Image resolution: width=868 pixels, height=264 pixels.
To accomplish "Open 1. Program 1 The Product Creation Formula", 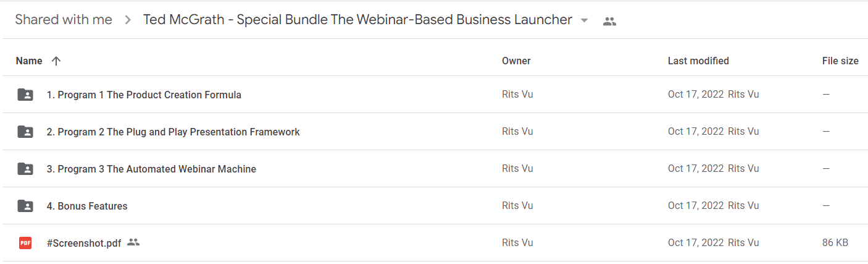I will point(144,95).
